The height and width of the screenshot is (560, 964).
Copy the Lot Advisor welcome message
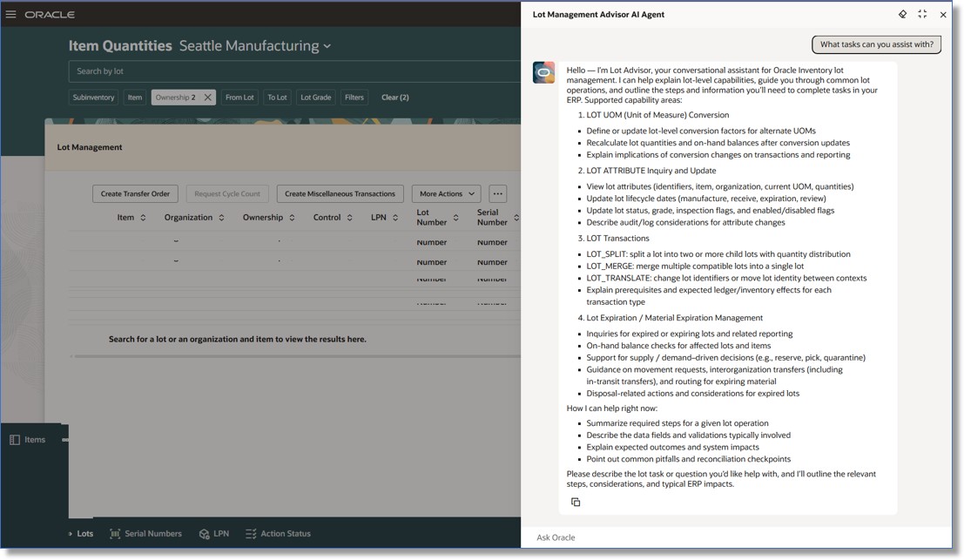tap(576, 502)
